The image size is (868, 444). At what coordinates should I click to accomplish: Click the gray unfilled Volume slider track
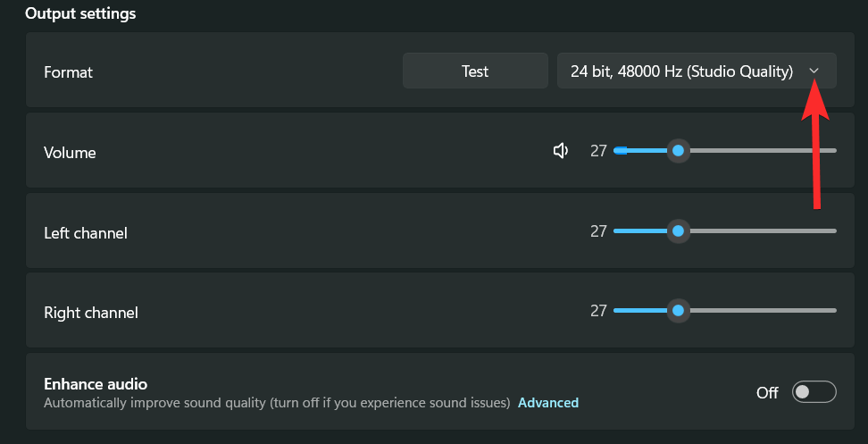[x=759, y=151]
